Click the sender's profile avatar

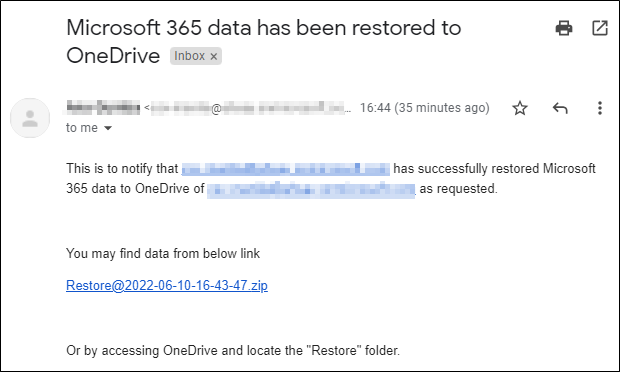[30, 118]
